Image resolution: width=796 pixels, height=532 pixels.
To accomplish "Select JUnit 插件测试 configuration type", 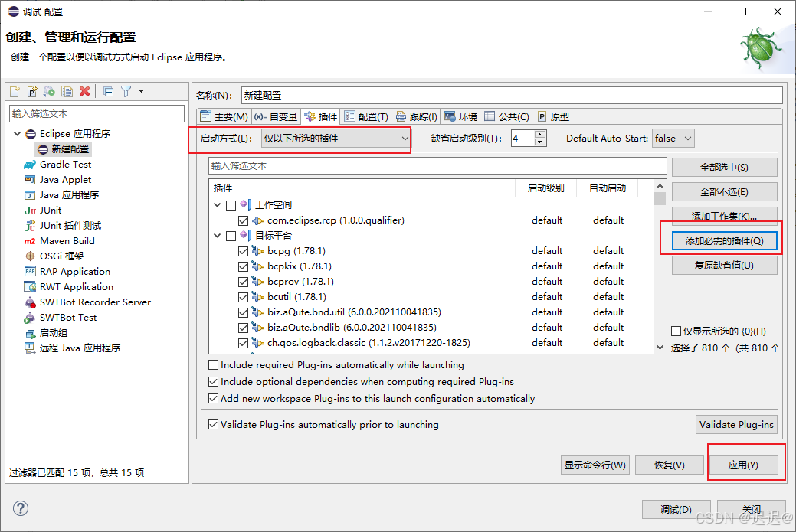I will (x=70, y=225).
